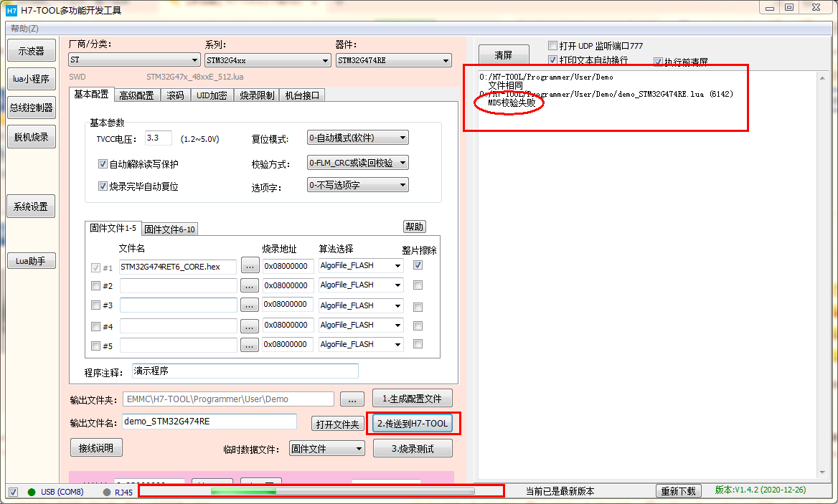This screenshot has width=838, height=504.
Task: Enable firmware file #5 checkbox
Action: [x=95, y=346]
